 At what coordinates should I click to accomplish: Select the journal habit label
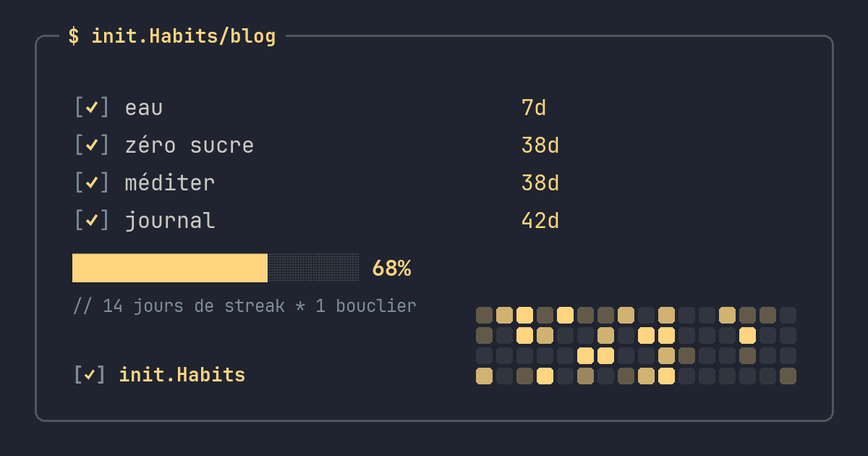[170, 221]
